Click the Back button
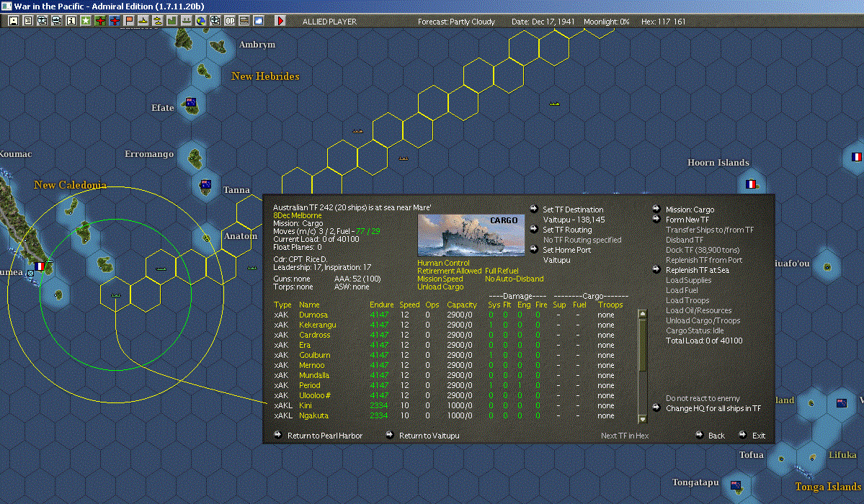 tap(716, 436)
